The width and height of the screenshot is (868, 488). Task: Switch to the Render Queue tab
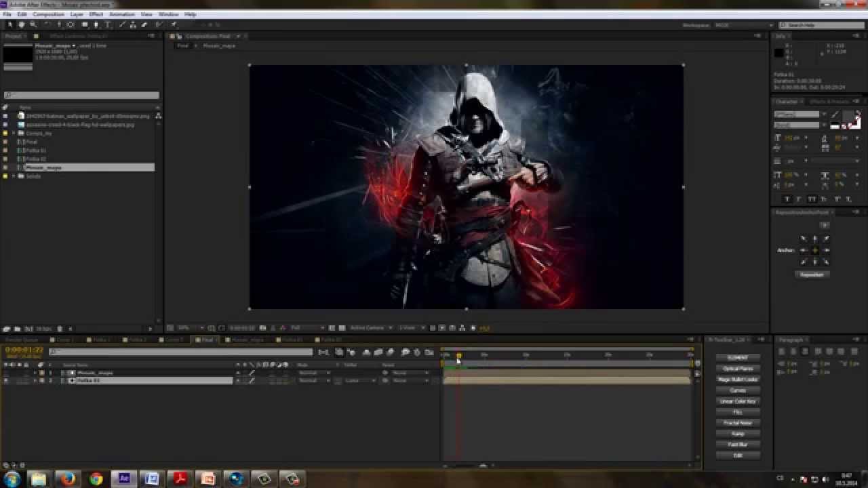click(22, 340)
